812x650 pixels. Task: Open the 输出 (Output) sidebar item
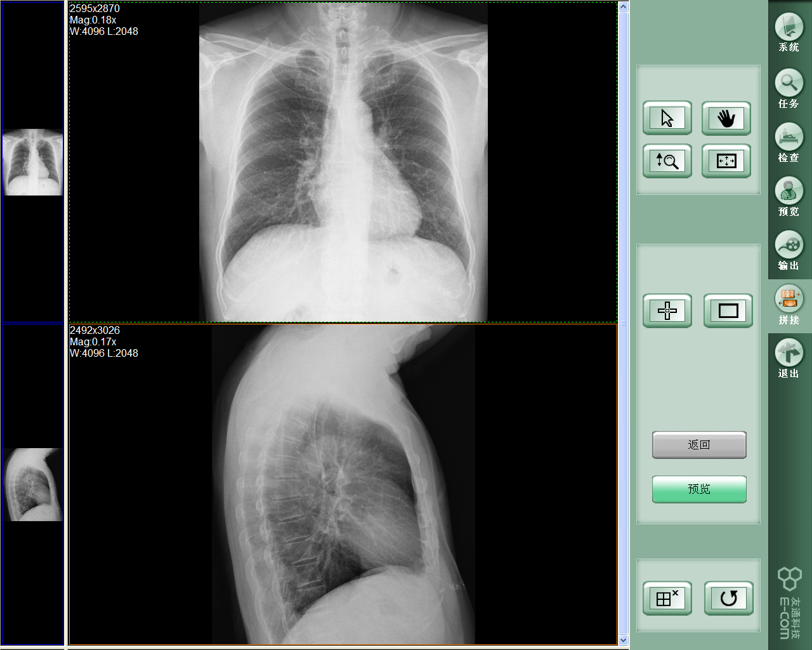coord(789,250)
